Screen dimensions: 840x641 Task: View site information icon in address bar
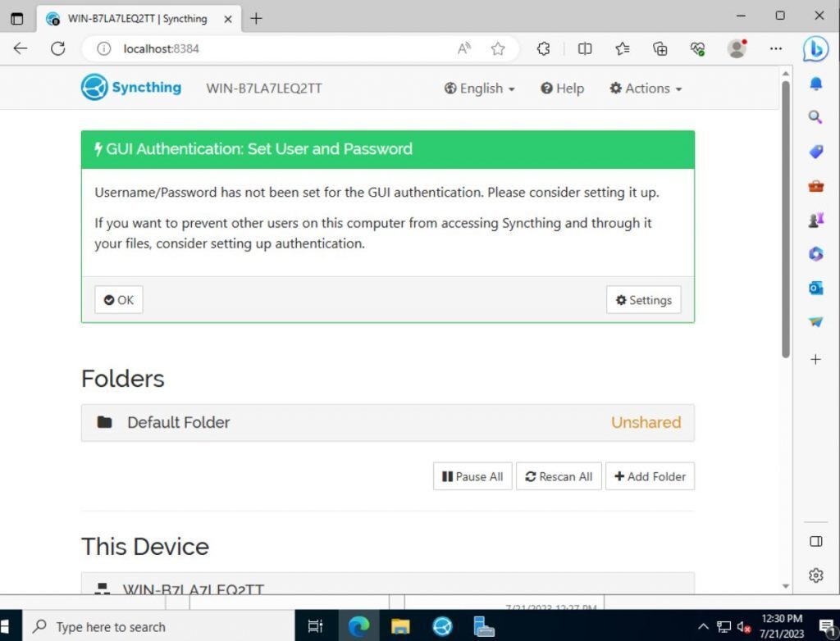point(104,48)
